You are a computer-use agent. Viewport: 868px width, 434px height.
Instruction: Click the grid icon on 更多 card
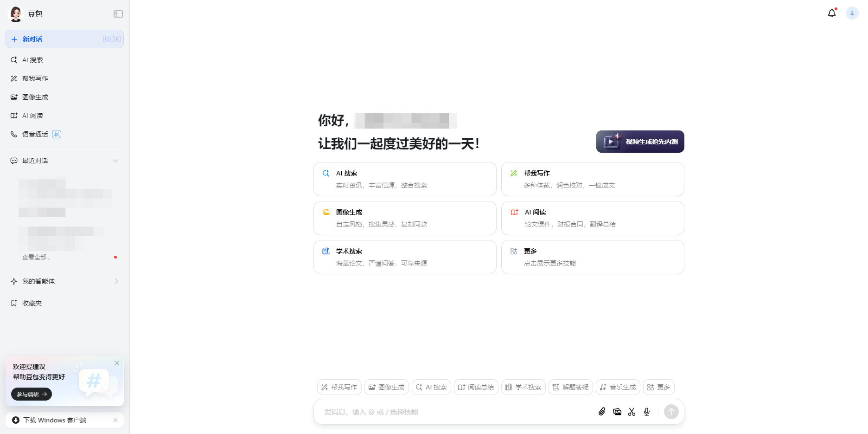point(514,251)
